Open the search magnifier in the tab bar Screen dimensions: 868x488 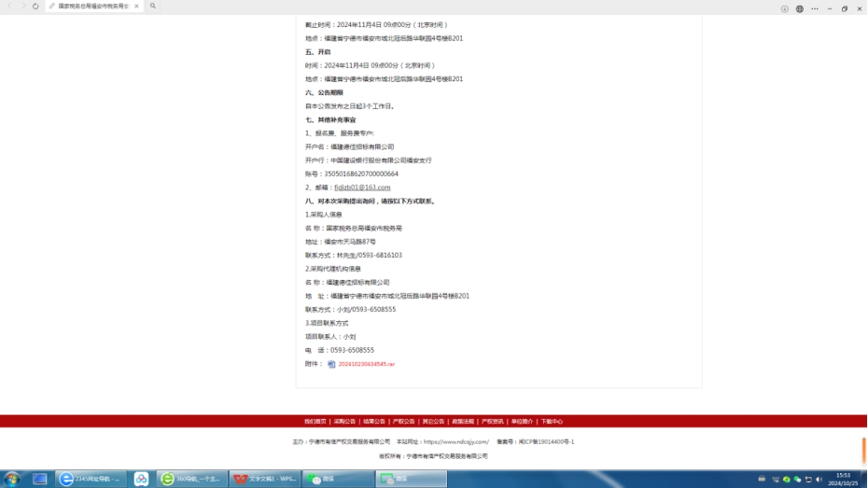153,6
